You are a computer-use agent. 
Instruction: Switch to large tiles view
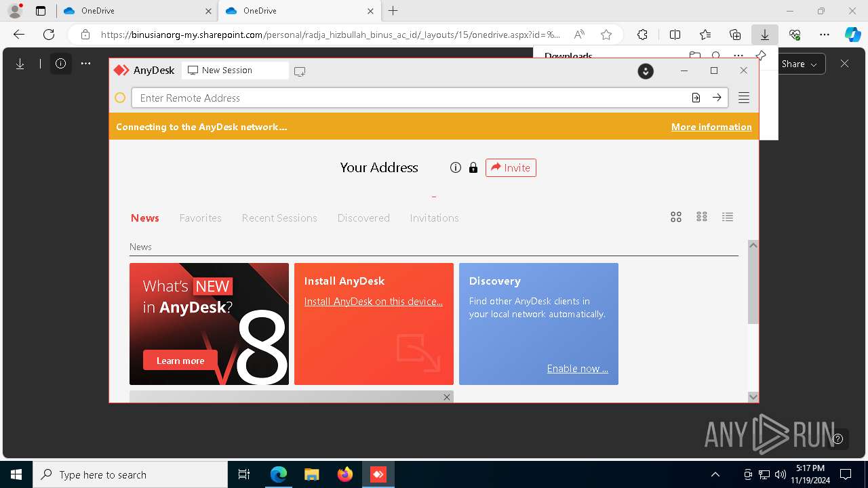[x=676, y=217]
